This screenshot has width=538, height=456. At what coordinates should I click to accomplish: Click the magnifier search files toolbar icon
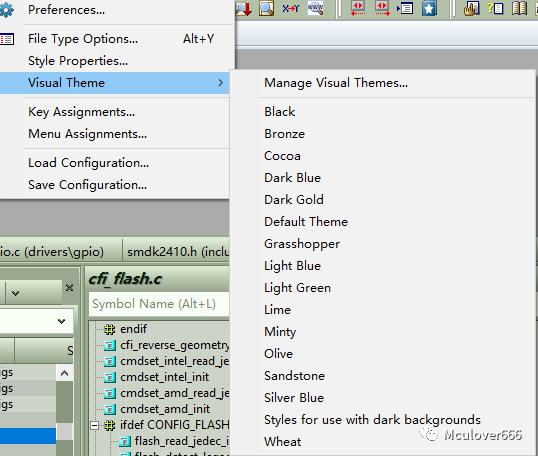pos(267,8)
